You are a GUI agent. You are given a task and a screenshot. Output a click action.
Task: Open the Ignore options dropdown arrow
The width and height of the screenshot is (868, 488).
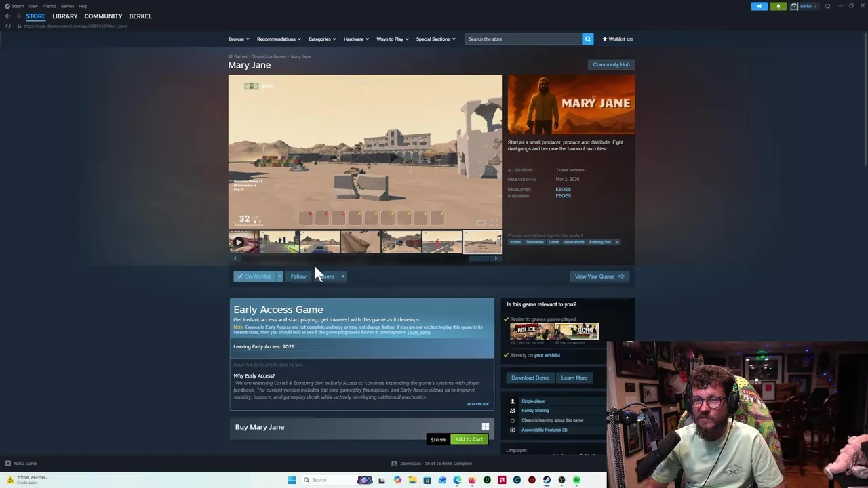[343, 277]
